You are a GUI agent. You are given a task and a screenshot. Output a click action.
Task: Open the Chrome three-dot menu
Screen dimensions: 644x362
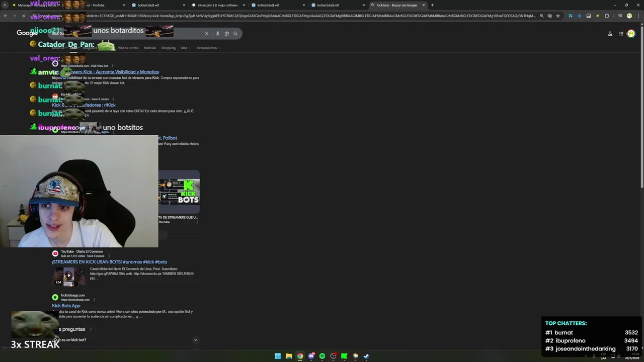637,16
